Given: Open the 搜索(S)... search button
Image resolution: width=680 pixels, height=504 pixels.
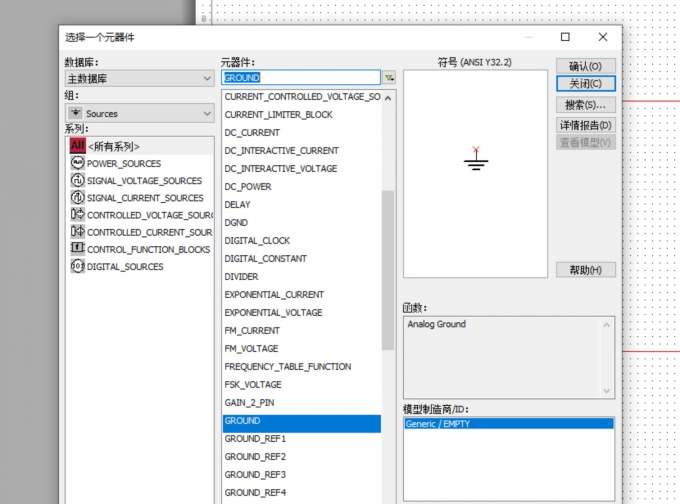Looking at the screenshot, I should click(x=585, y=105).
